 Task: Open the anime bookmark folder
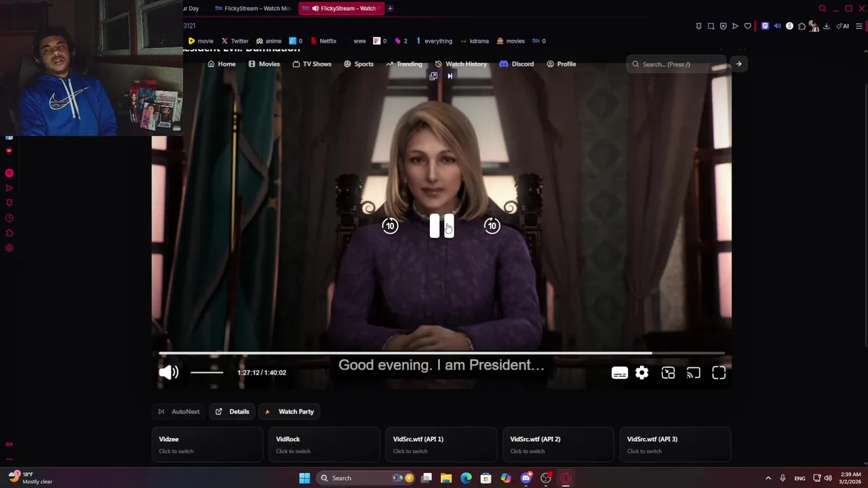[x=269, y=41]
